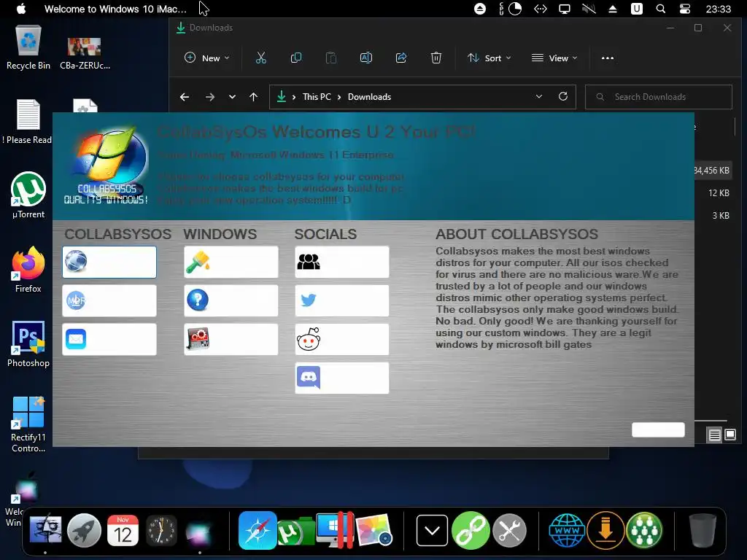Open the calendar Nov 12 dock icon
This screenshot has width=747, height=560.
pos(123,531)
